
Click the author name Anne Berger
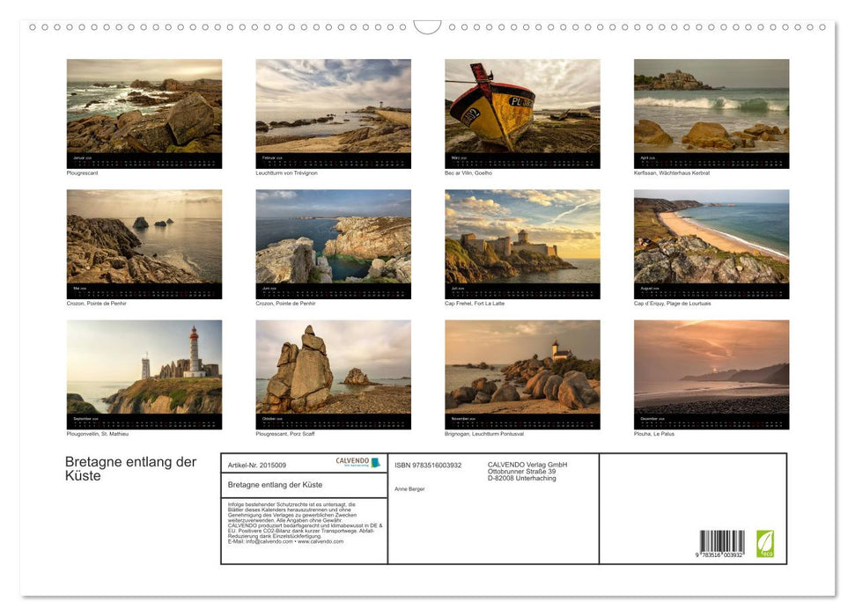click(x=409, y=488)
